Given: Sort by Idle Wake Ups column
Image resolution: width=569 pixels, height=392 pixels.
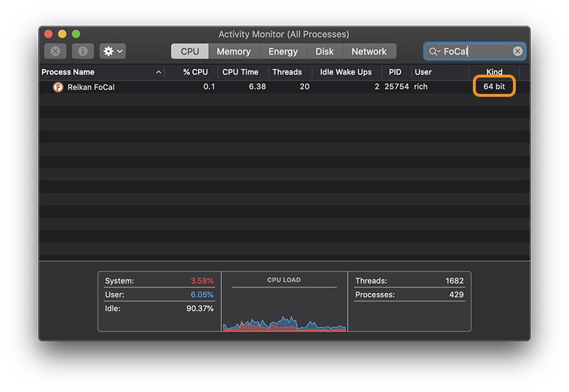Looking at the screenshot, I should click(x=346, y=72).
